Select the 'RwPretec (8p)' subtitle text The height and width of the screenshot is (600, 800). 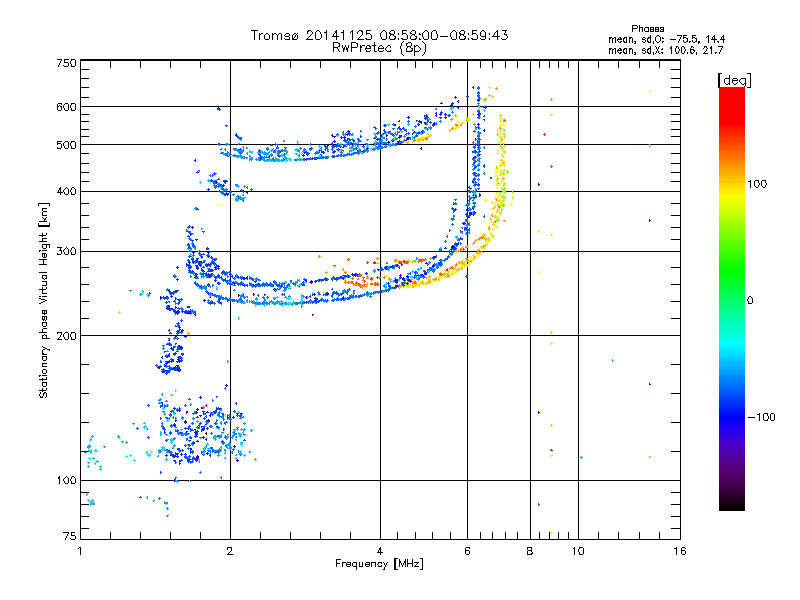tap(379, 48)
